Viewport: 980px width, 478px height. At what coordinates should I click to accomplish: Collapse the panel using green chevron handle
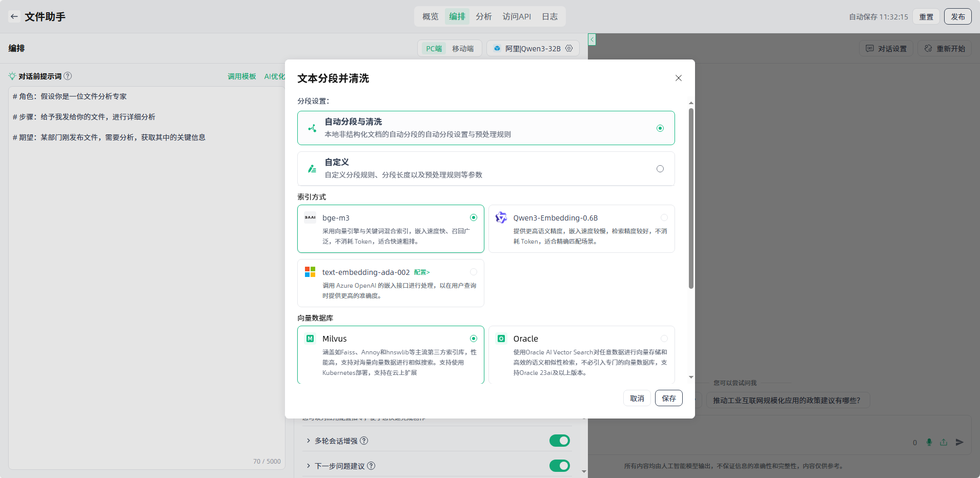click(x=592, y=39)
